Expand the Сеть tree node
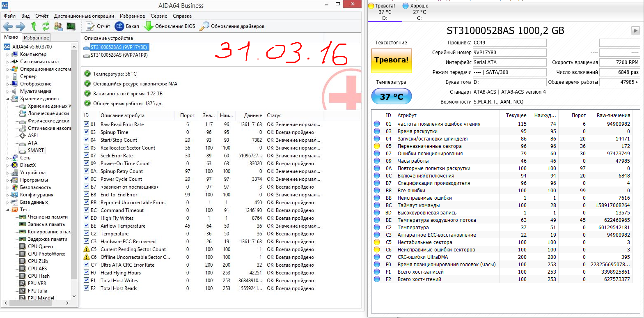The width and height of the screenshot is (644, 318). pyautogui.click(x=7, y=158)
